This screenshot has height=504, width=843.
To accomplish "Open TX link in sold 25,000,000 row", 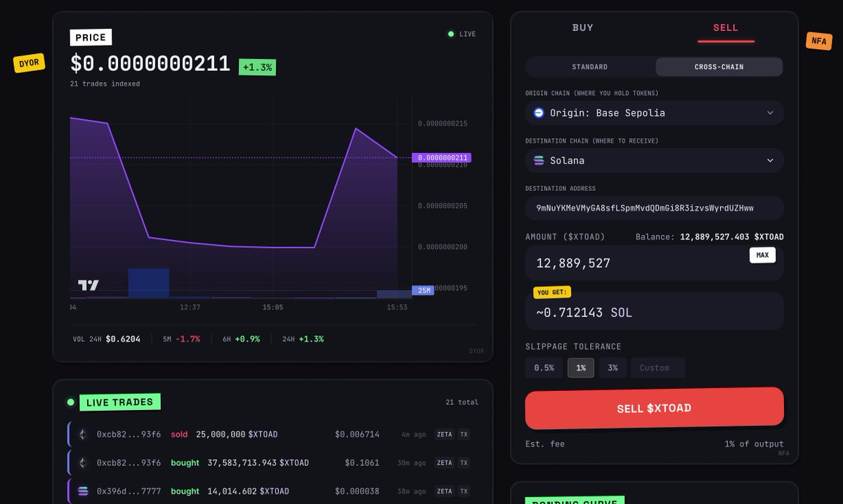I will [464, 435].
